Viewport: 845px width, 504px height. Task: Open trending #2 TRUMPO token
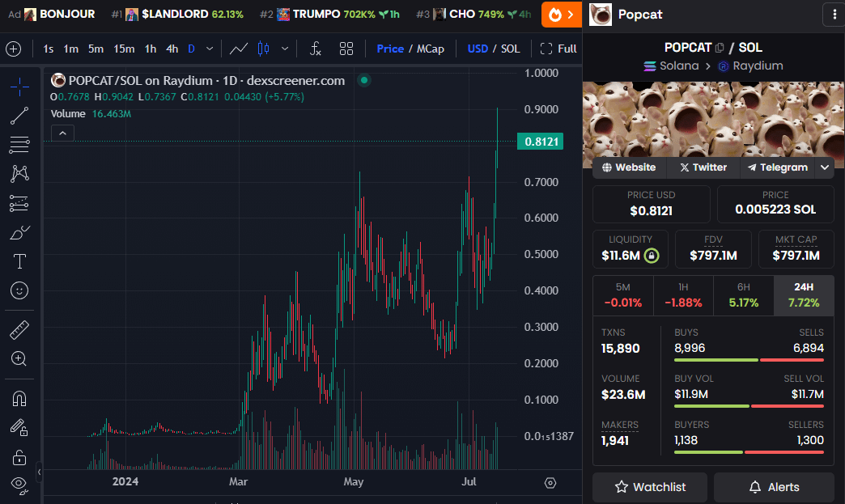point(329,14)
